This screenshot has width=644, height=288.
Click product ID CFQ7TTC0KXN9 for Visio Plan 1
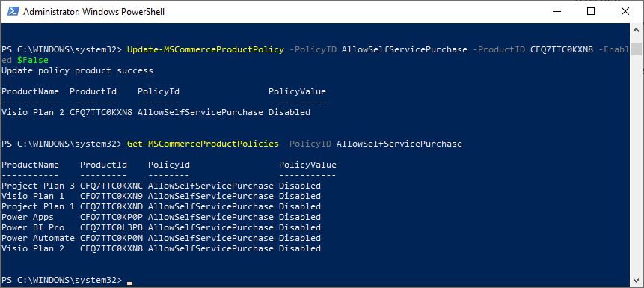[x=111, y=196]
